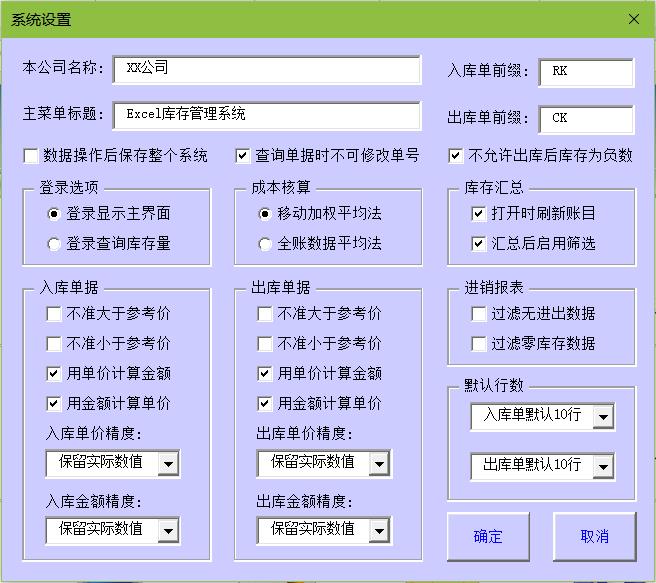656x583 pixels.
Task: Enable 过滤无进出数据 checkbox
Action: point(479,314)
